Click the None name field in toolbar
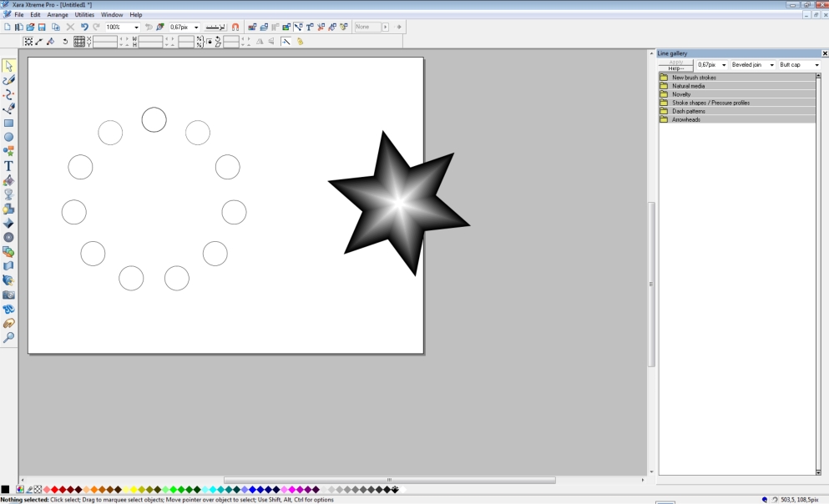This screenshot has height=504, width=829. point(367,27)
